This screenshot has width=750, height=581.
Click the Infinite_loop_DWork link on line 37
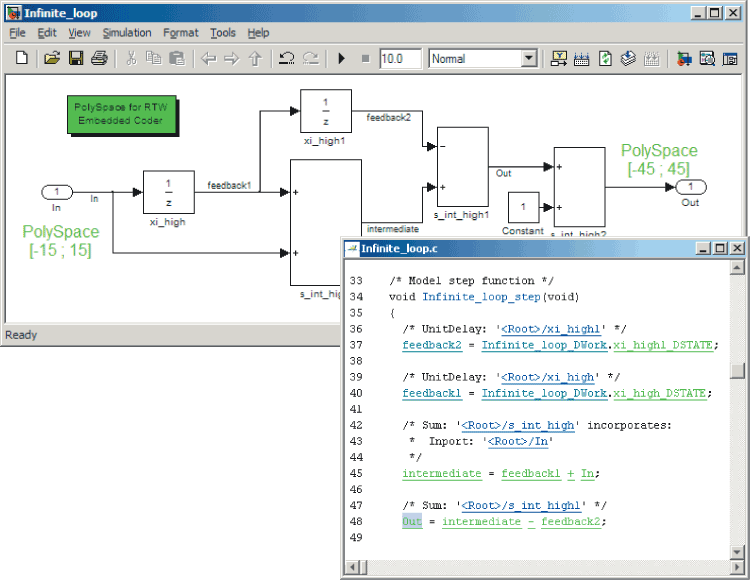click(x=545, y=345)
